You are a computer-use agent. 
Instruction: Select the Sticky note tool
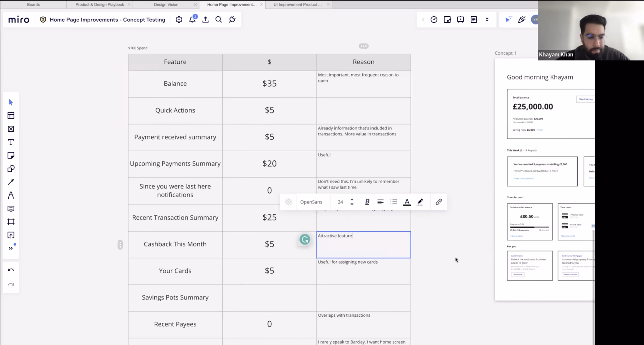(x=11, y=156)
